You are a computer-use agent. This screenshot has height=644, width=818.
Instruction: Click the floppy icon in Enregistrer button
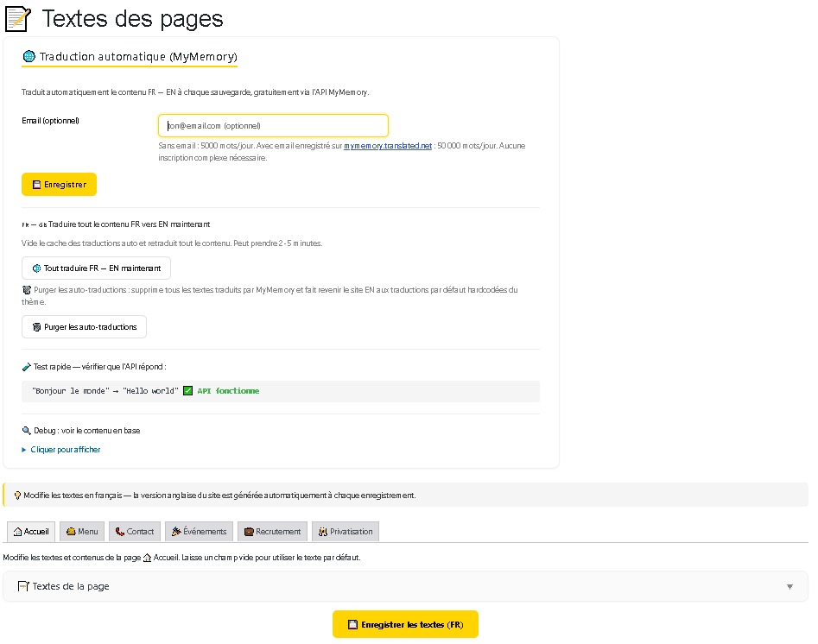36,185
